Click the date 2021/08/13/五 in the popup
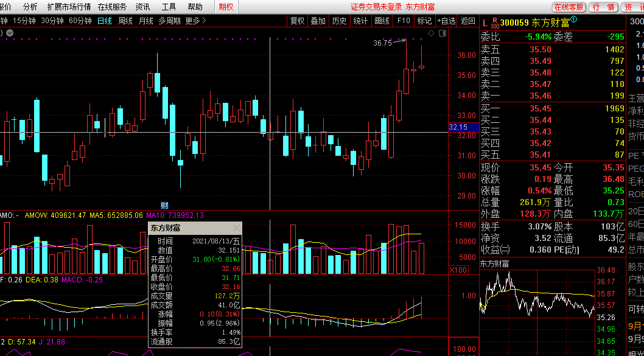Screen dimensions: 644x356 (x=216, y=240)
